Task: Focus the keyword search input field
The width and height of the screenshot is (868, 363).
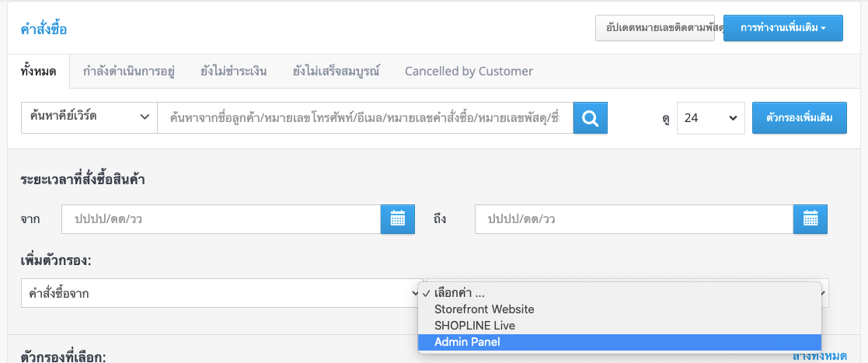Action: coord(365,118)
